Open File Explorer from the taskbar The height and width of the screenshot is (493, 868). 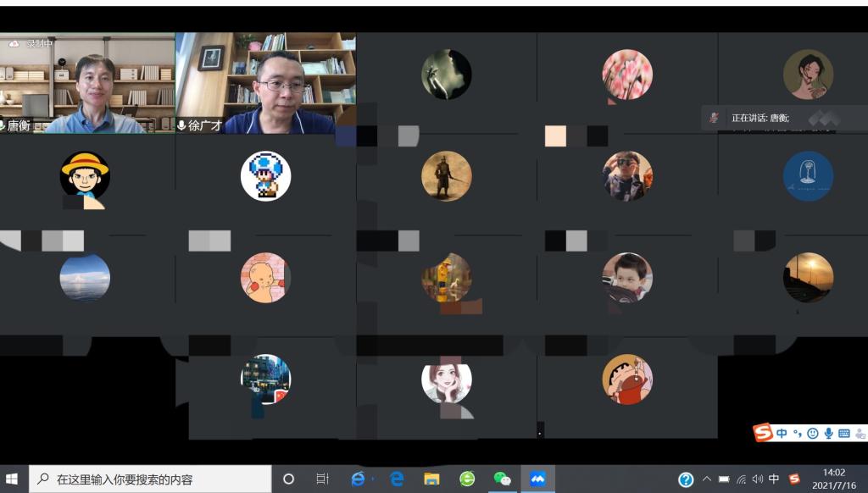[431, 479]
